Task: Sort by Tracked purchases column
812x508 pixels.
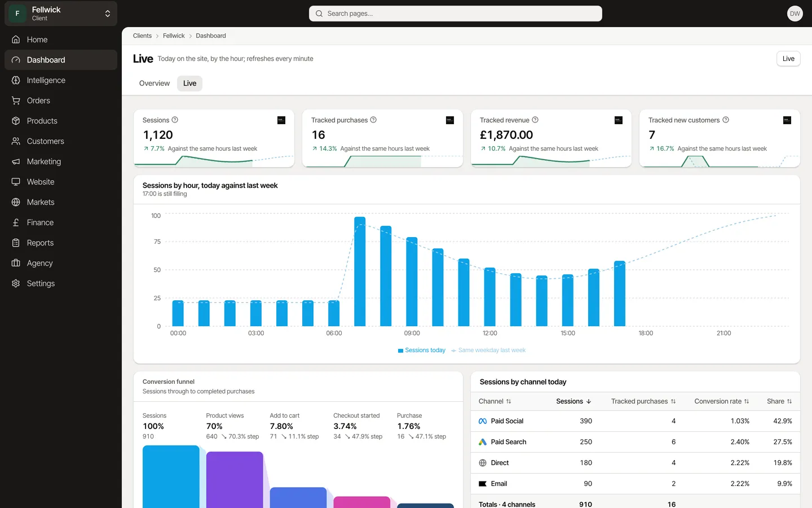Action: pyautogui.click(x=643, y=401)
